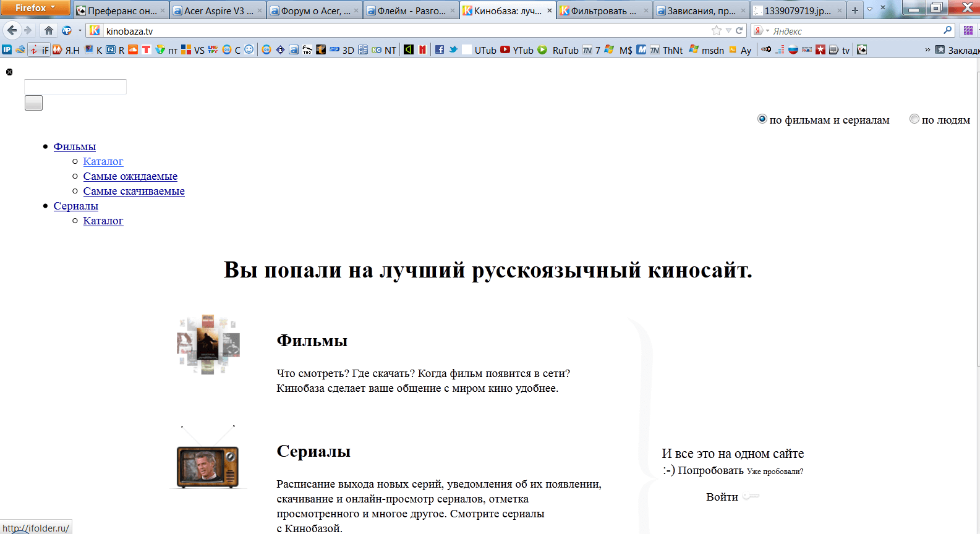Open the Facebook bookmark icon
980x534 pixels.
click(x=439, y=50)
